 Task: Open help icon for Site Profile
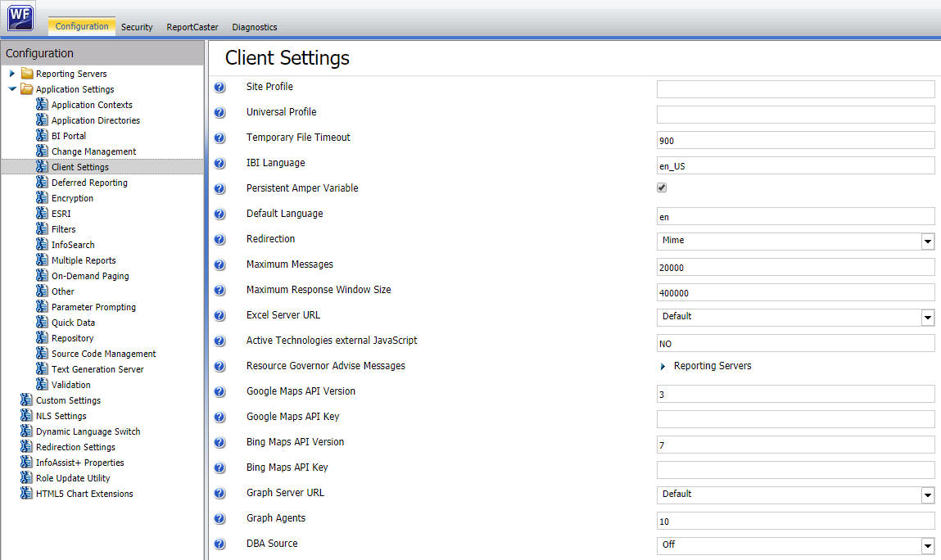click(220, 87)
